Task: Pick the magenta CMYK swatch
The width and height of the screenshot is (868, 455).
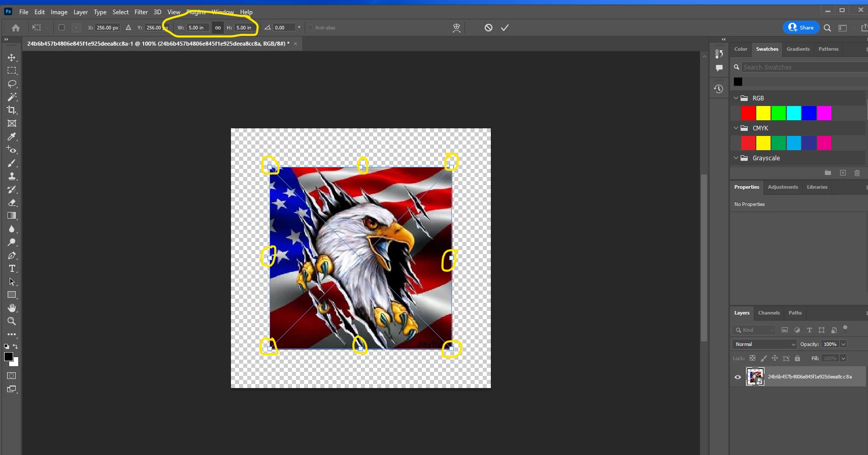Action: pyautogui.click(x=824, y=143)
